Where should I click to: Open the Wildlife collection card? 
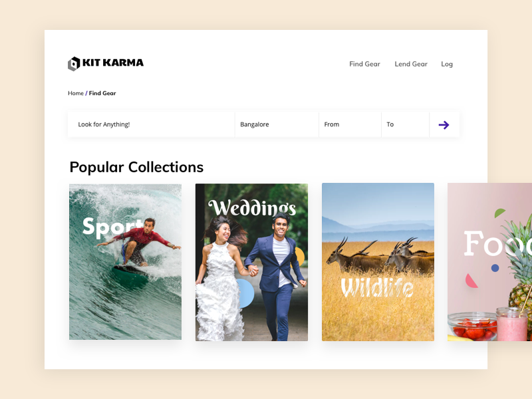point(378,262)
